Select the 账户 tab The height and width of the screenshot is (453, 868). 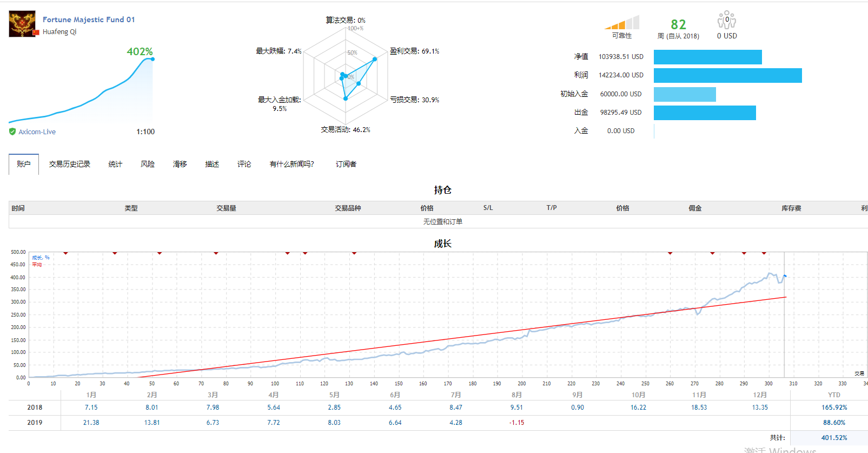[x=24, y=164]
